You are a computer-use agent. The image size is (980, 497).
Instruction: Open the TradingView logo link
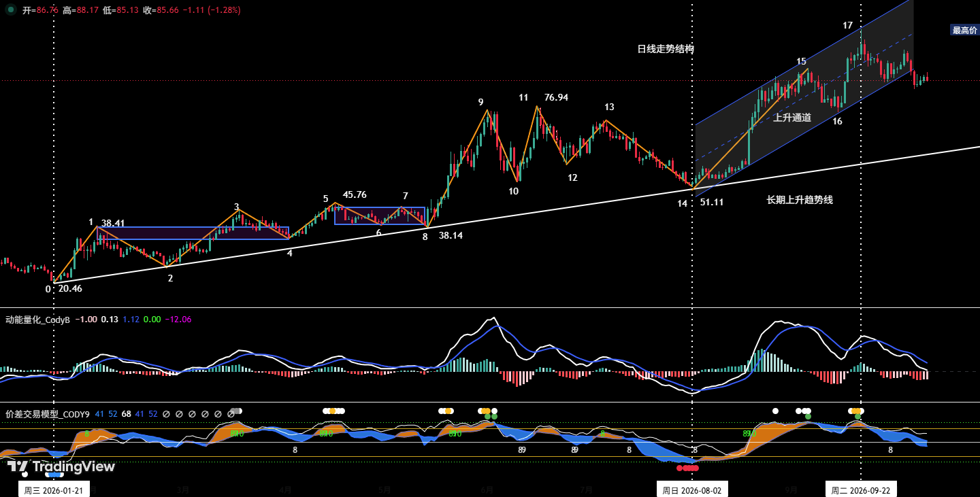[61, 466]
